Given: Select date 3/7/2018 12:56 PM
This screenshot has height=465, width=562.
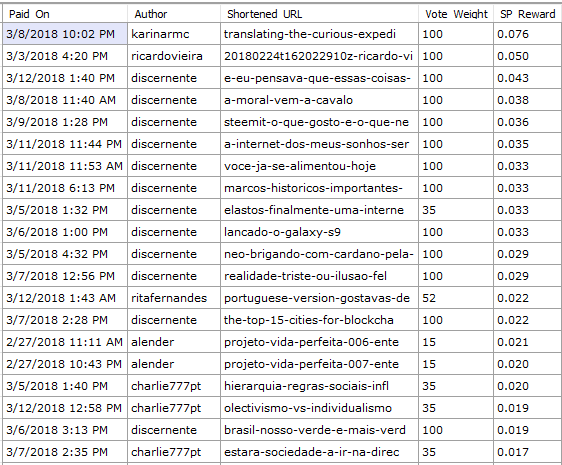Looking at the screenshot, I should pos(65,276).
